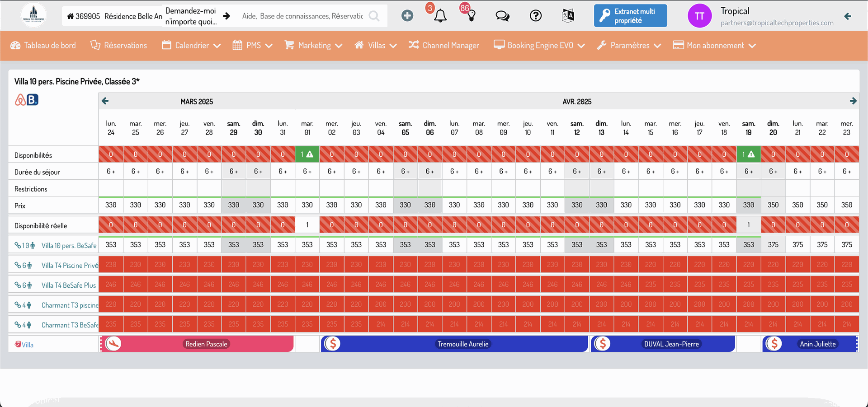The height and width of the screenshot is (407, 868).
Task: Open the lightbulb tips icon
Action: (471, 16)
